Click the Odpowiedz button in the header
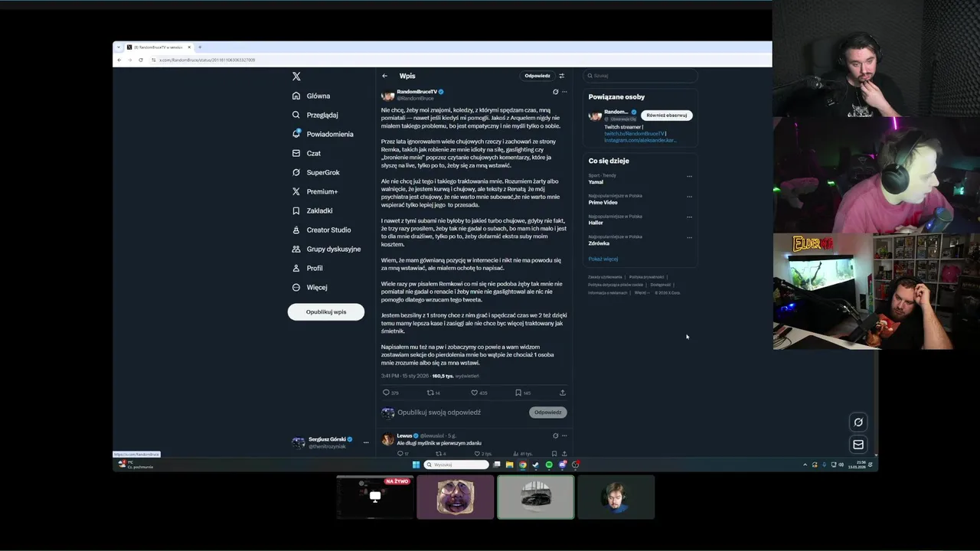The image size is (980, 551). (x=537, y=76)
